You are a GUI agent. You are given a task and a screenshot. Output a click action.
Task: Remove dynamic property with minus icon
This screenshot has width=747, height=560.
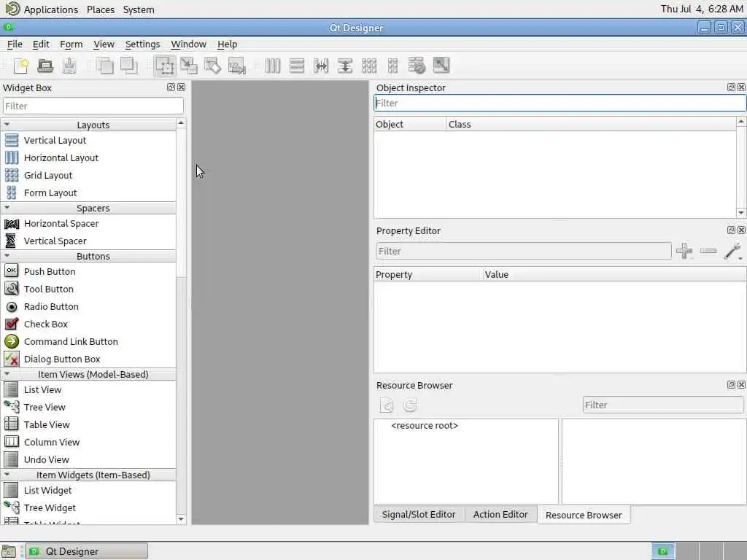coord(708,251)
